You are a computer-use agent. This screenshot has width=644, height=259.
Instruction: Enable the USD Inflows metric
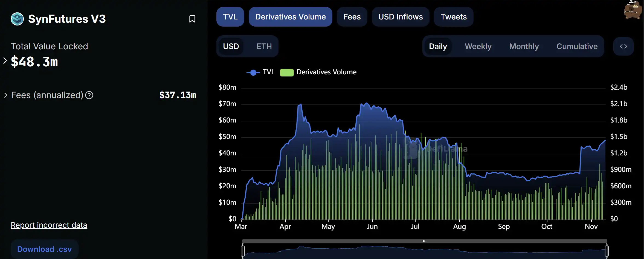click(x=400, y=17)
